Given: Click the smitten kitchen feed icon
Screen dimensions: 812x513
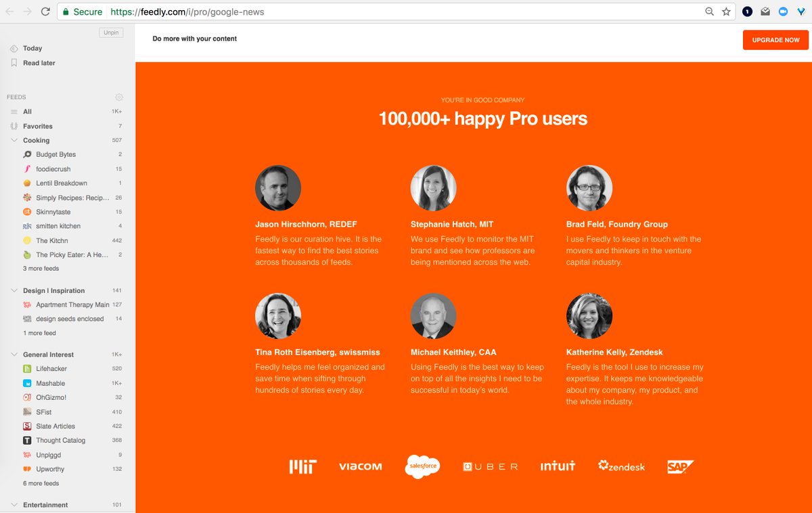Looking at the screenshot, I should (x=27, y=226).
